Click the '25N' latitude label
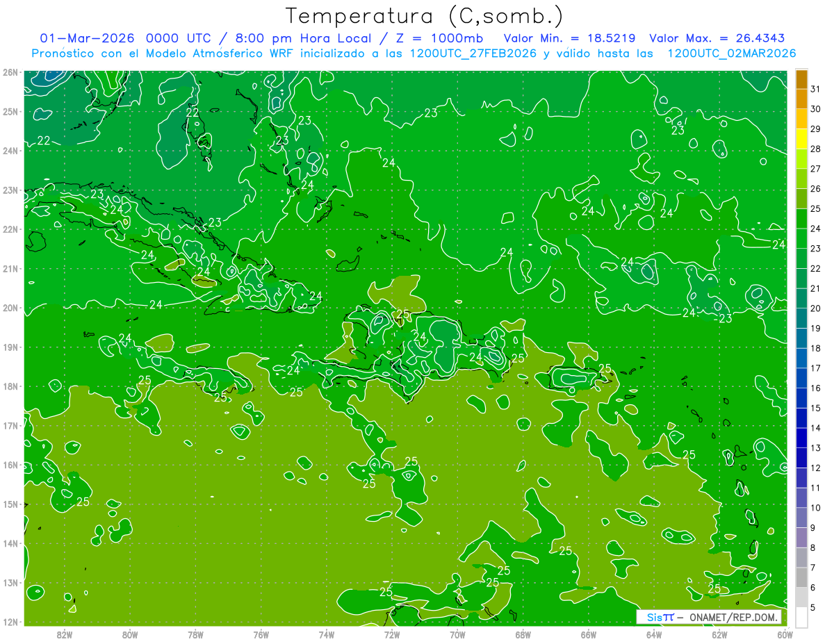The width and height of the screenshot is (834, 644). click(x=10, y=111)
